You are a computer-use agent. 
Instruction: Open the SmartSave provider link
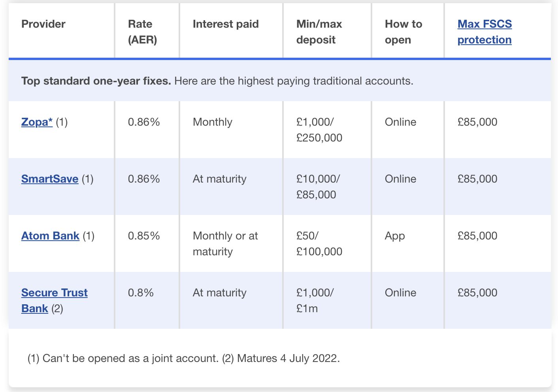click(50, 179)
